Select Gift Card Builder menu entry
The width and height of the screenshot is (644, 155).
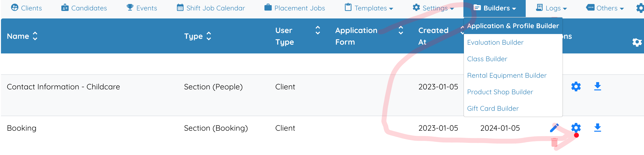(493, 108)
